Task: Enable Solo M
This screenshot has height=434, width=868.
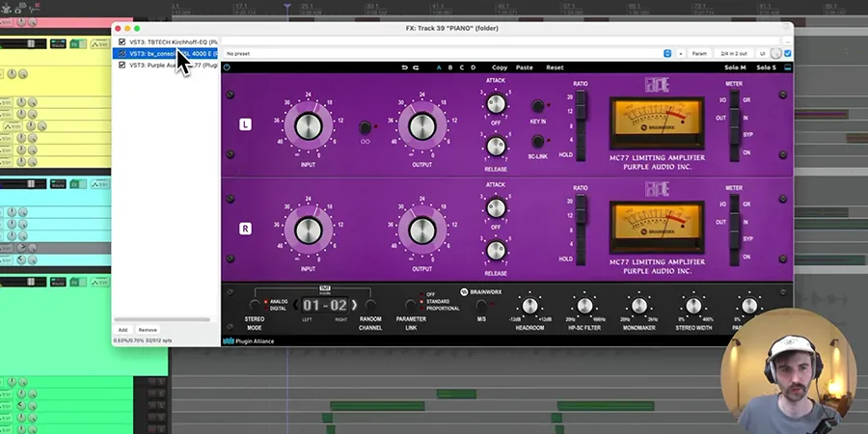Action: click(x=735, y=68)
